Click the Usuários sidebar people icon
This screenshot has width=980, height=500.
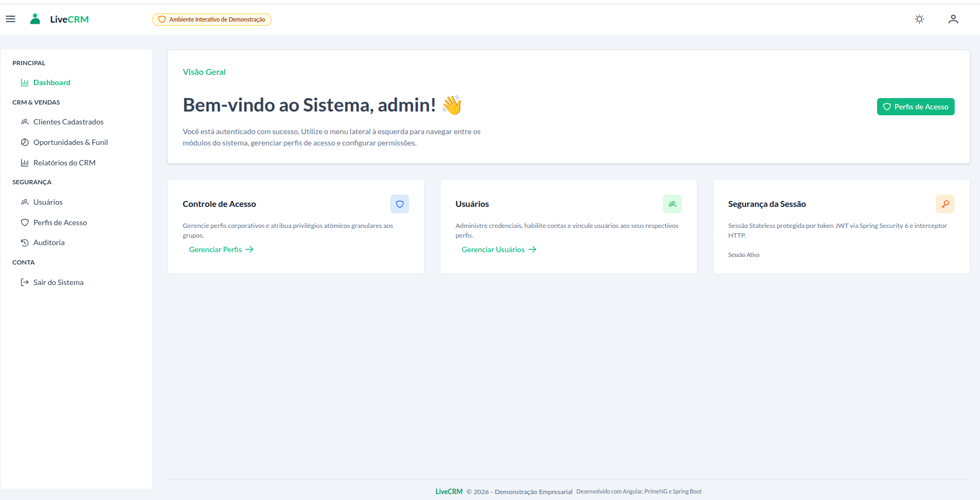[25, 202]
